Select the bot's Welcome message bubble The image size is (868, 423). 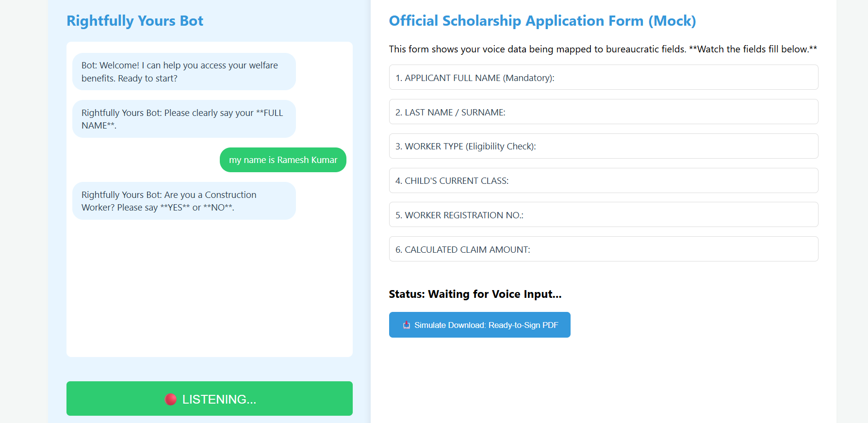pos(184,72)
